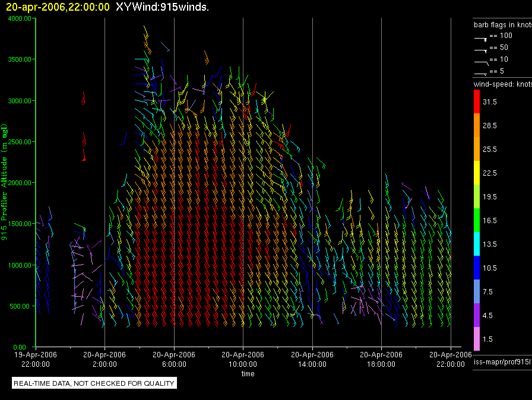Click the purple 4.5 knots color swatch

click(x=477, y=315)
